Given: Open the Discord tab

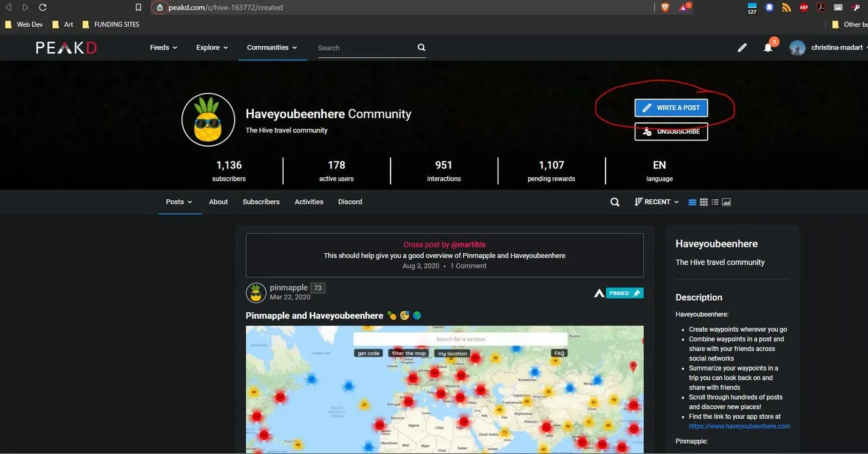Looking at the screenshot, I should tap(350, 202).
